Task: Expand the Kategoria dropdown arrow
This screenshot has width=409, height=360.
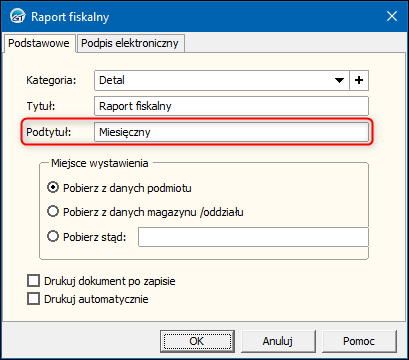Action: click(x=339, y=80)
